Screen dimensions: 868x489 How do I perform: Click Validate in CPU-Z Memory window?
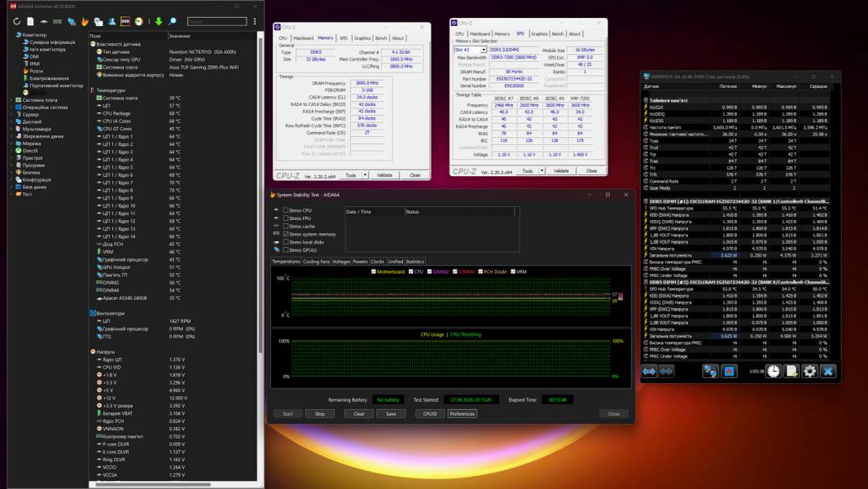[x=384, y=175]
